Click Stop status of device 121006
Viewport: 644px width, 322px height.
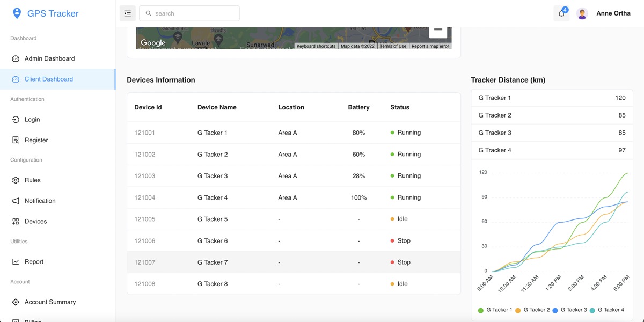[x=400, y=240]
